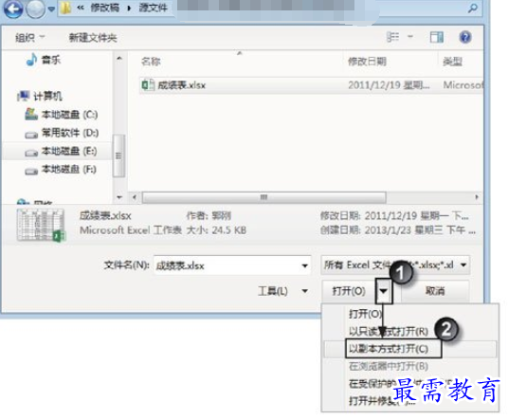
Task: Select the 源文件 breadcrumb folder
Action: (153, 8)
